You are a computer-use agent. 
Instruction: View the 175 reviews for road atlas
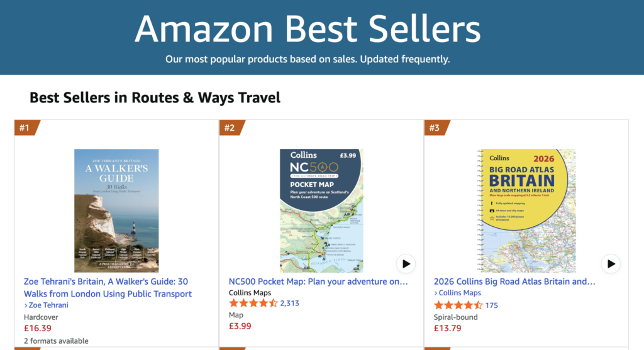click(492, 305)
